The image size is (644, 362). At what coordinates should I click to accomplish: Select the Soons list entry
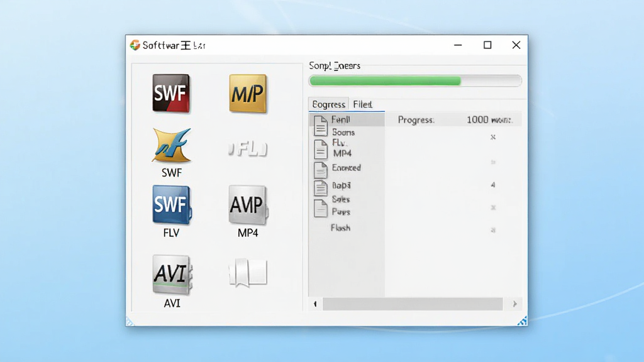343,132
